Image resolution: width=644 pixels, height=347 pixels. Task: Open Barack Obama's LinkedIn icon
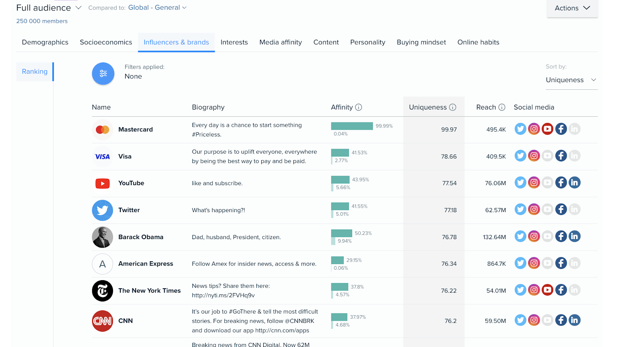coord(574,236)
